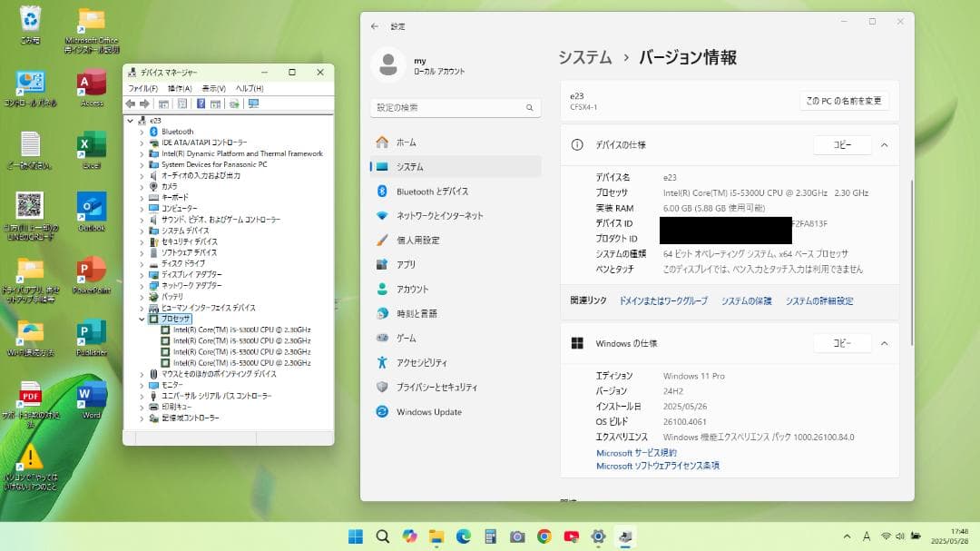
Task: Open アクセシビリティ settings
Action: [x=416, y=361]
